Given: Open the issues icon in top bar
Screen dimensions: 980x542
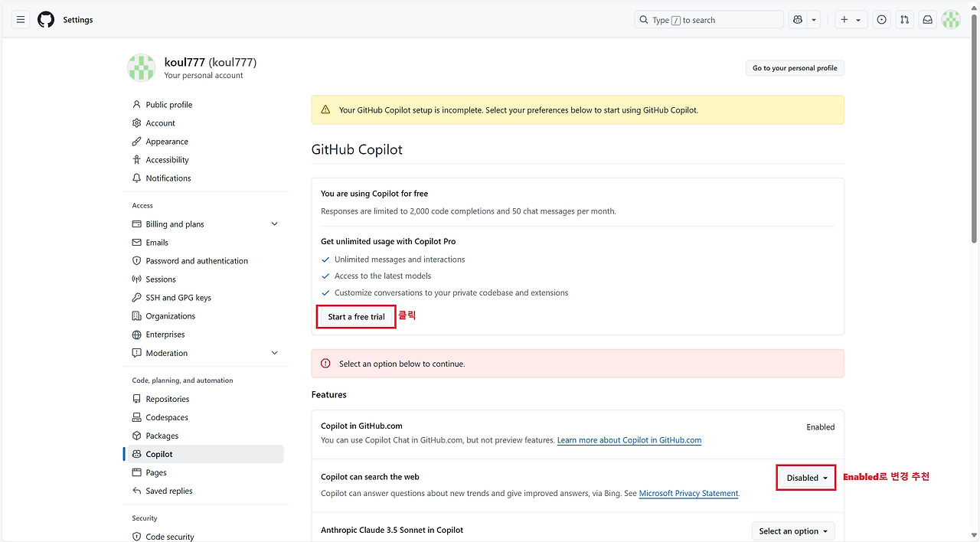Looking at the screenshot, I should (881, 19).
